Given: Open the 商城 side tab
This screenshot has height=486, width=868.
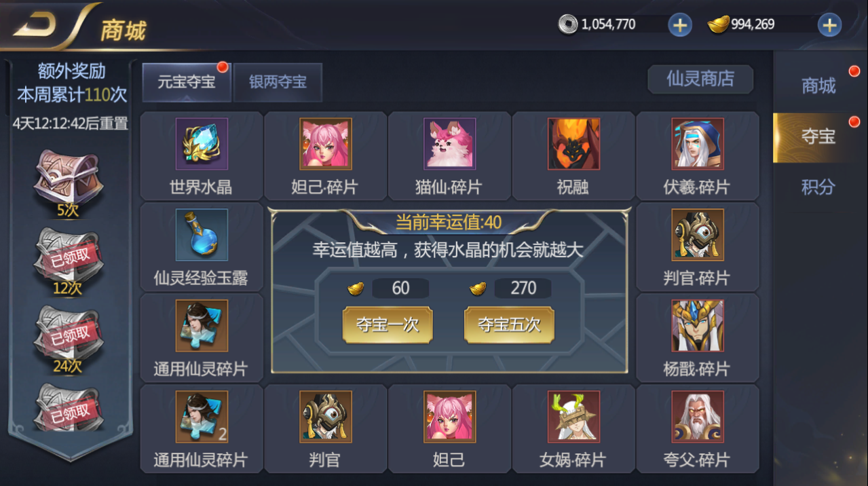Looking at the screenshot, I should (x=818, y=86).
